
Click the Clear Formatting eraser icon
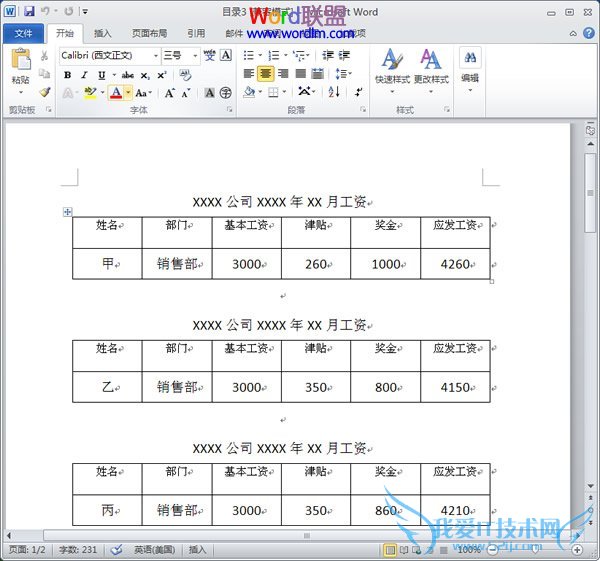click(186, 75)
